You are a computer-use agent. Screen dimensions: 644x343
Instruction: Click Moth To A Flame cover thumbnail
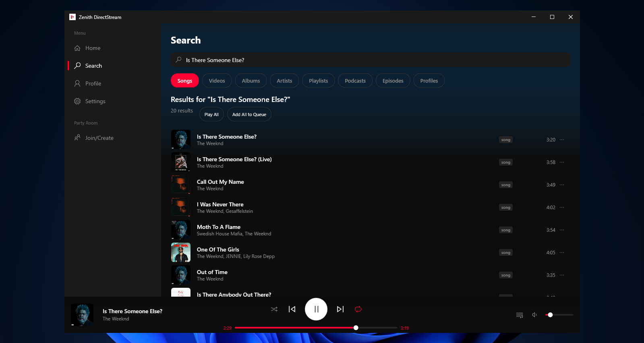point(181,230)
